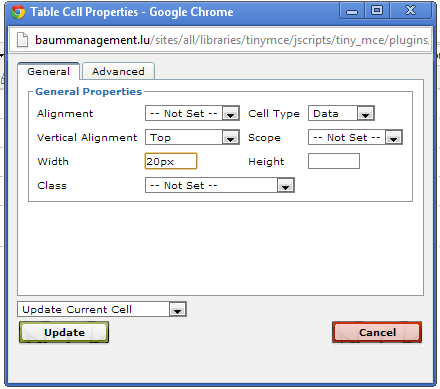Select the General tab

pyautogui.click(x=48, y=71)
